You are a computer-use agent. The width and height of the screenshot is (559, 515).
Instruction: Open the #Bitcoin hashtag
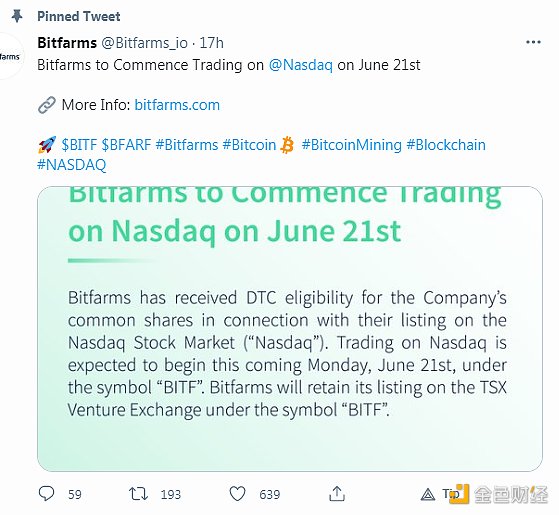point(249,145)
